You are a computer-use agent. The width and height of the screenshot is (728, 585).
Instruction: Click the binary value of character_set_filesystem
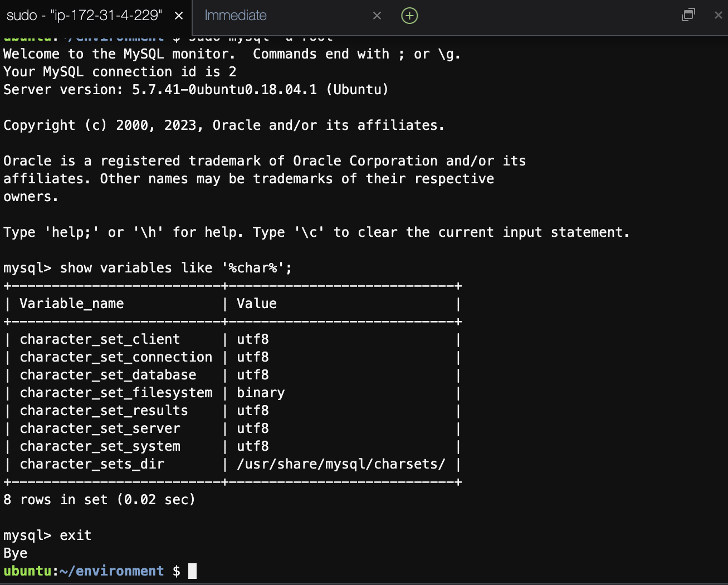click(261, 392)
